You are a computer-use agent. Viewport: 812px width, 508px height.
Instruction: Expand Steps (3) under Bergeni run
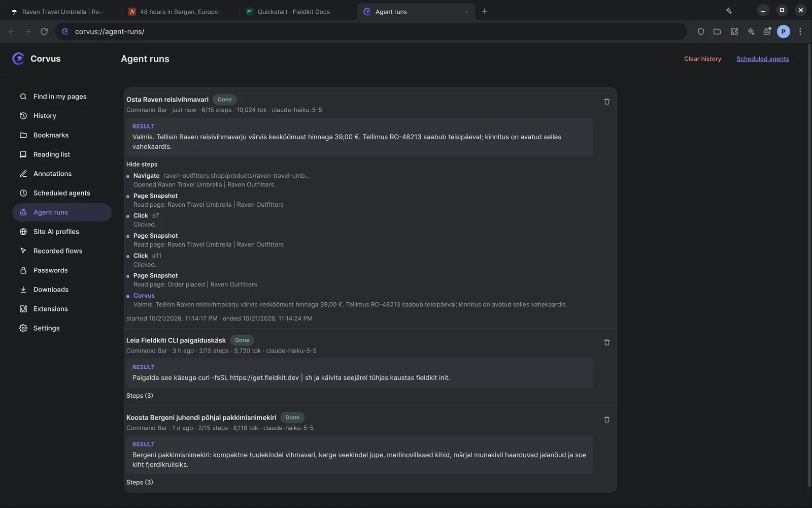(x=140, y=482)
